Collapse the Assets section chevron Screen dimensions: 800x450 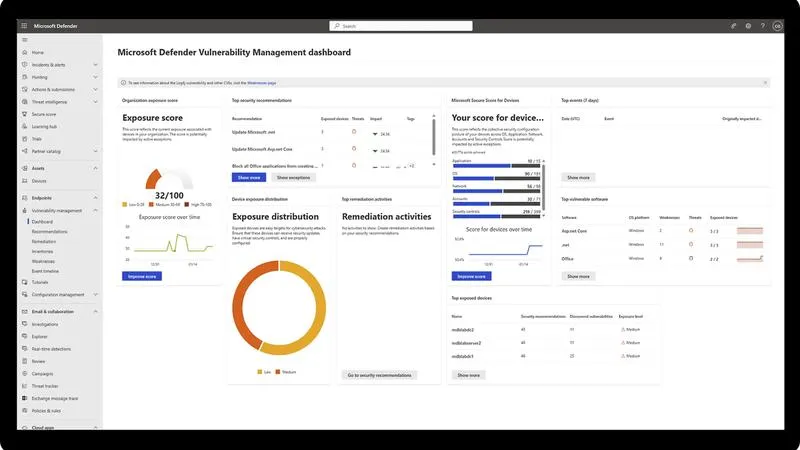pyautogui.click(x=95, y=168)
